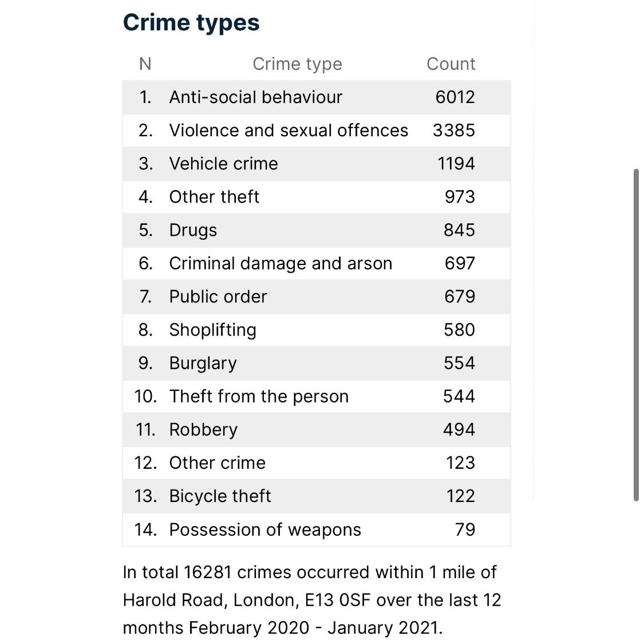Select the Possession of weapons row
The image size is (644, 644).
(265, 529)
